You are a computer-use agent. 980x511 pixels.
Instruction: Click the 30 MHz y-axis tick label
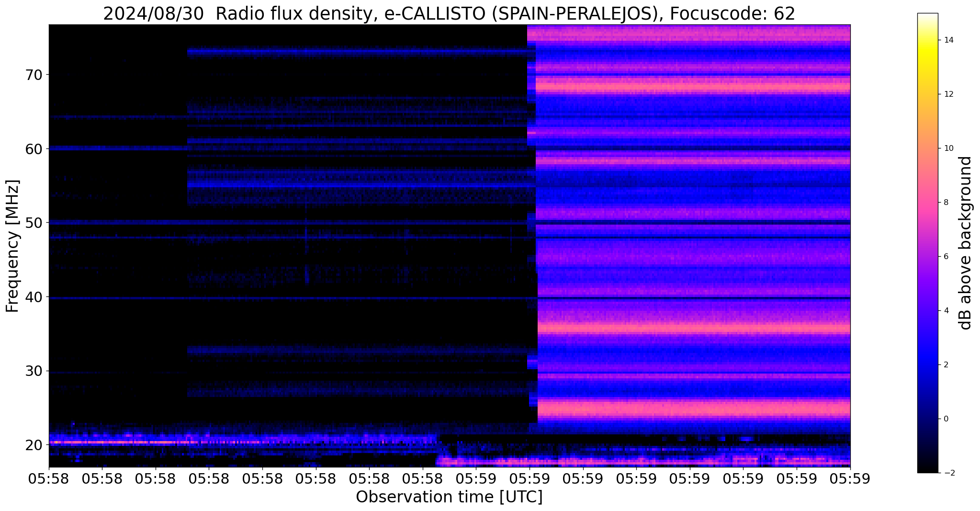tap(33, 371)
